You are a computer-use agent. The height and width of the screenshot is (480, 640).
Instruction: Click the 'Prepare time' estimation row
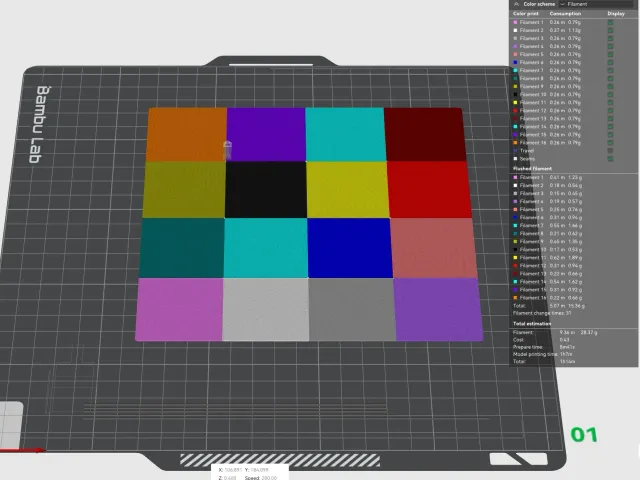click(544, 347)
